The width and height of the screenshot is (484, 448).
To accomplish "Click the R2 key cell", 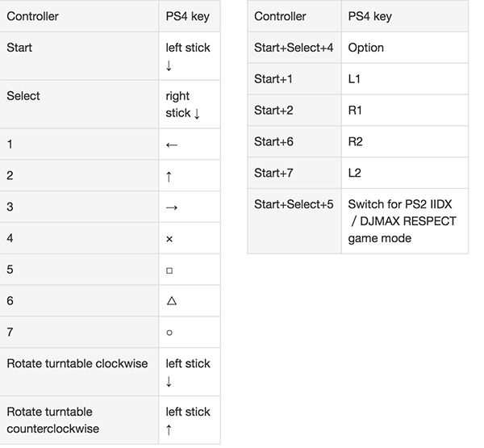I will tap(405, 141).
